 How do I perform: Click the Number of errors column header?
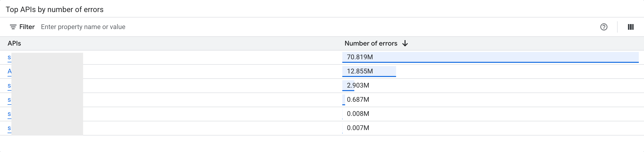click(x=371, y=43)
